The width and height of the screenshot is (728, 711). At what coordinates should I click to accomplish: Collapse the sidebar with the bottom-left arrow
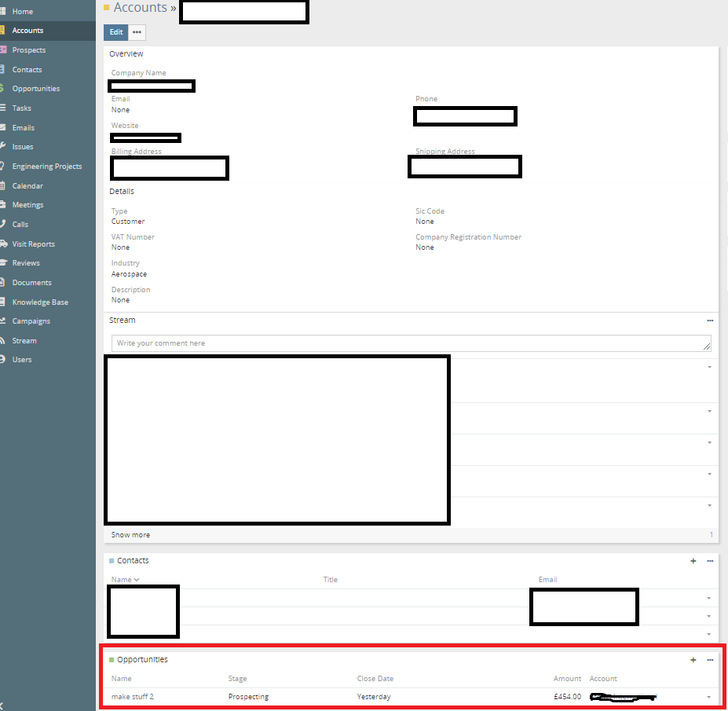coord(2,706)
